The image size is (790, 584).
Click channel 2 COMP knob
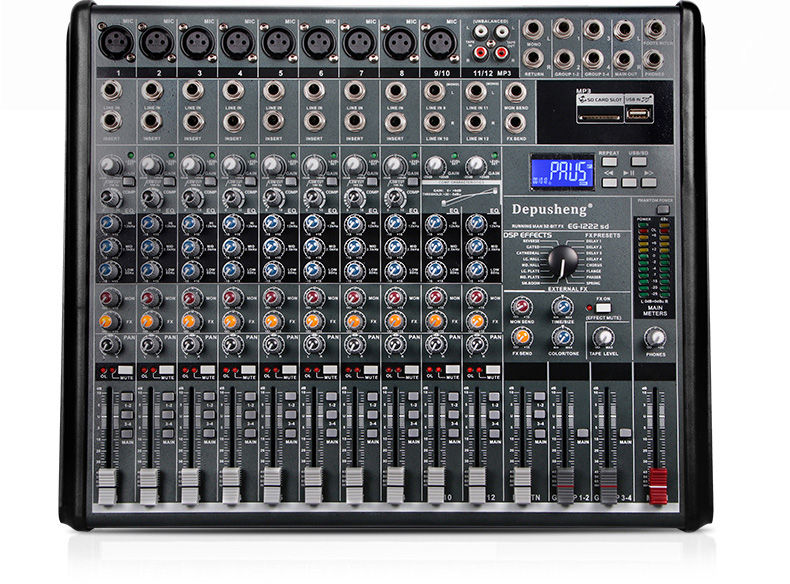150,197
